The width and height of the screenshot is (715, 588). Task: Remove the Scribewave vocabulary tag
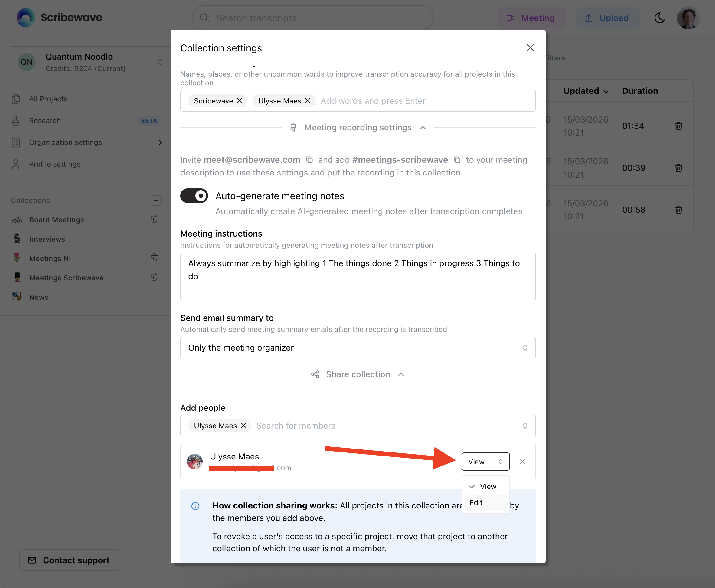coord(240,101)
